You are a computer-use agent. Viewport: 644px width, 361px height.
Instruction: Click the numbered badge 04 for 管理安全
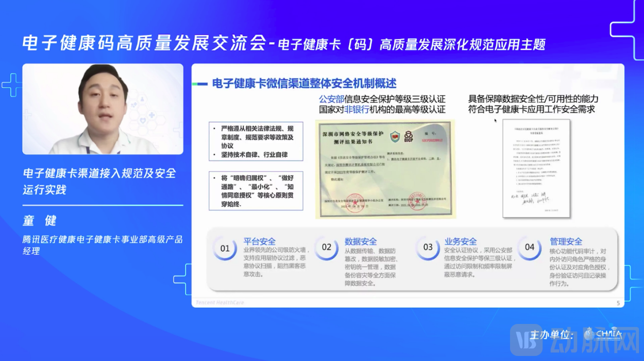pos(529,248)
